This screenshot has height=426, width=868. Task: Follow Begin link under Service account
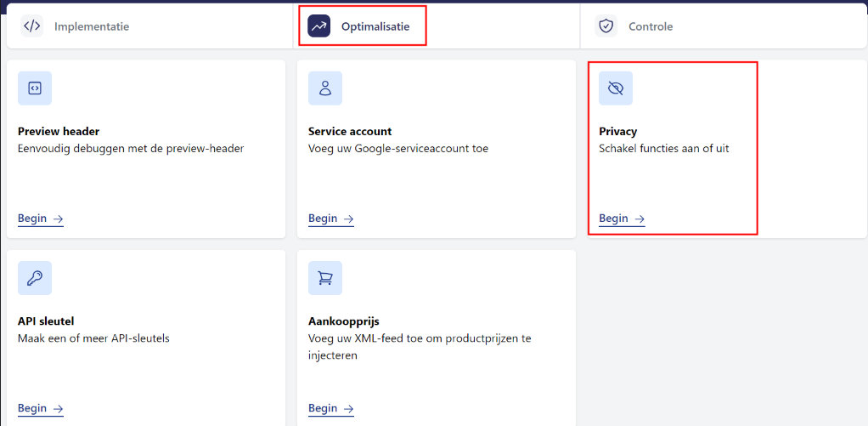330,219
